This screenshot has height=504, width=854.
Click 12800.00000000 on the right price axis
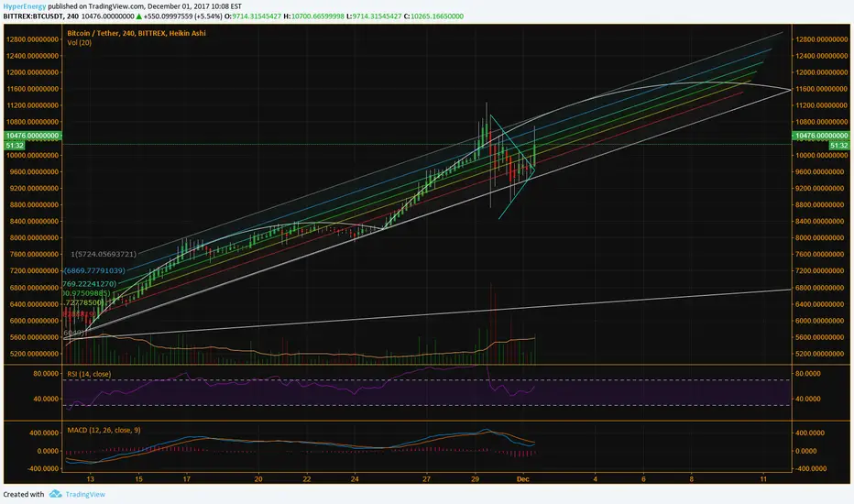click(x=823, y=39)
